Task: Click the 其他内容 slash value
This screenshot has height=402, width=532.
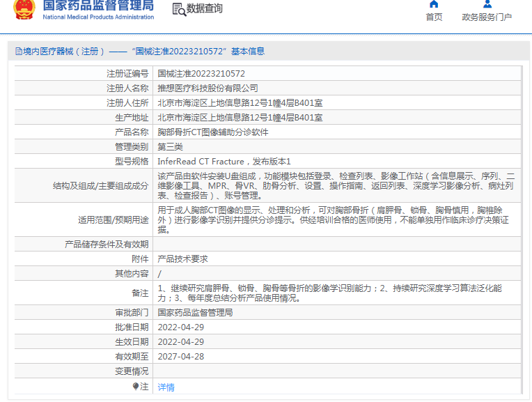Action: 159,274
